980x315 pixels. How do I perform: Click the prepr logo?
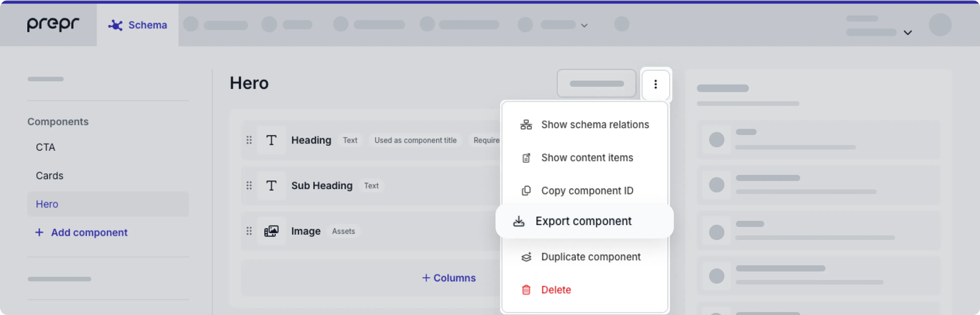[53, 25]
